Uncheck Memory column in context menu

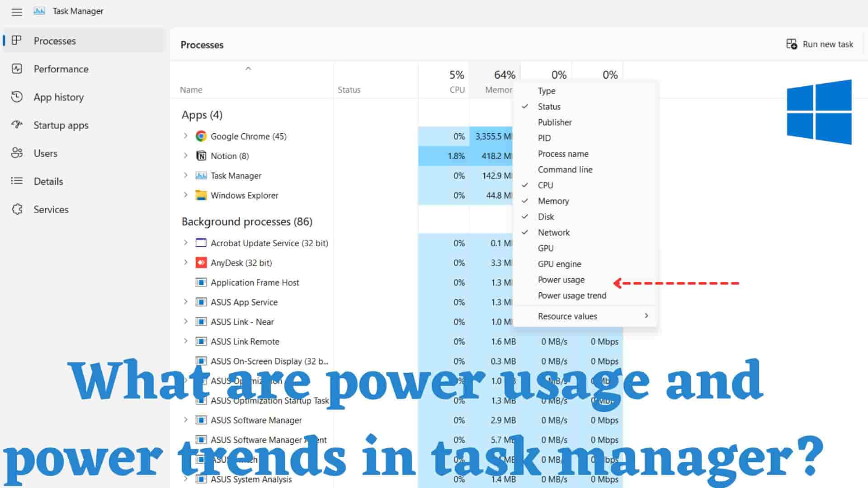[585, 201]
